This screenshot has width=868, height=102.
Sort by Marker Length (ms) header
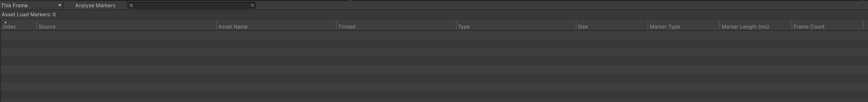745,27
